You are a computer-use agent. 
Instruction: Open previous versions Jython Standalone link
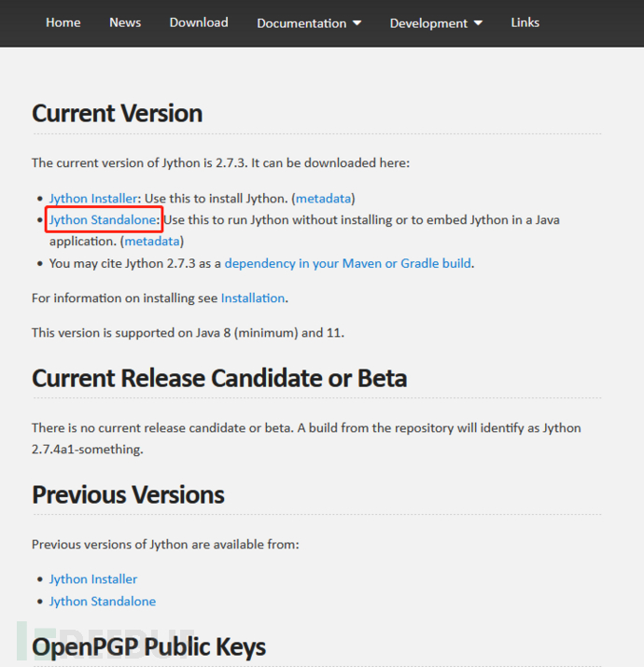(103, 602)
